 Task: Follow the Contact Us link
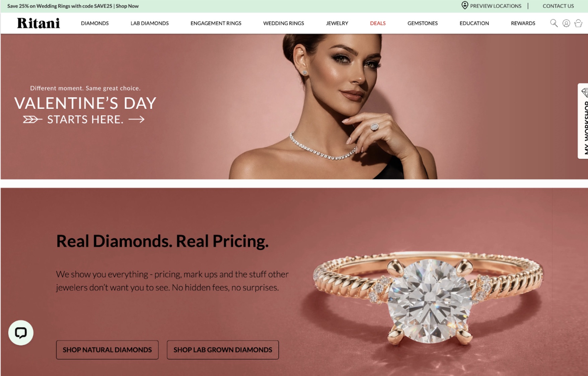(558, 6)
